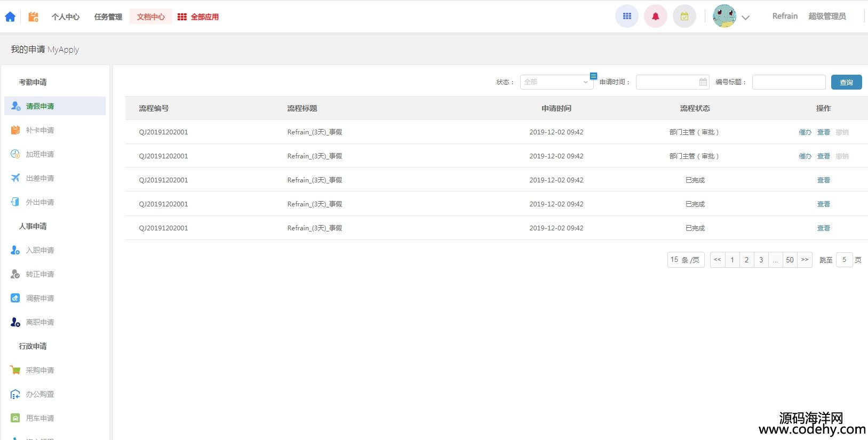Click the pagination ellipsis button
Screen dimensions: 868x440
tap(776, 260)
